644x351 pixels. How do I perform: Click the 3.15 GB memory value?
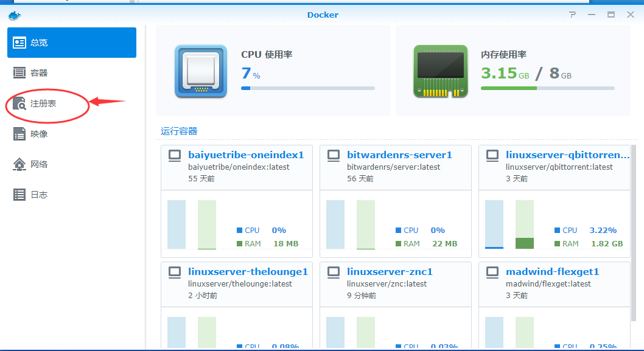click(x=505, y=74)
